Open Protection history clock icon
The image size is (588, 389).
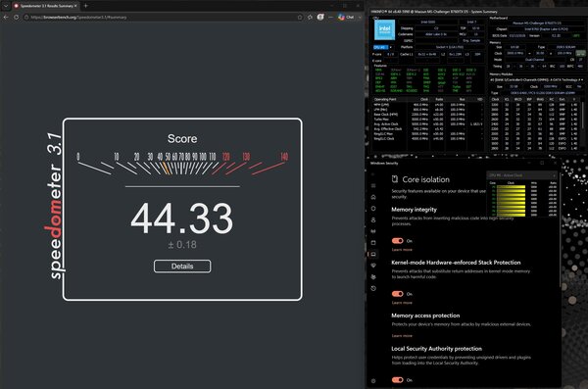[373, 288]
